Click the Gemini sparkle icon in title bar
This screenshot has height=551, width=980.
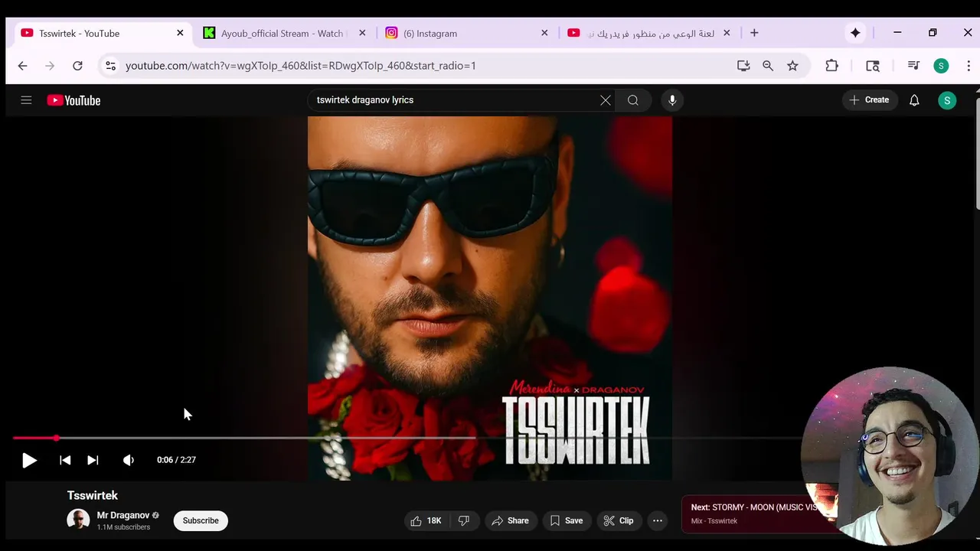(x=855, y=33)
